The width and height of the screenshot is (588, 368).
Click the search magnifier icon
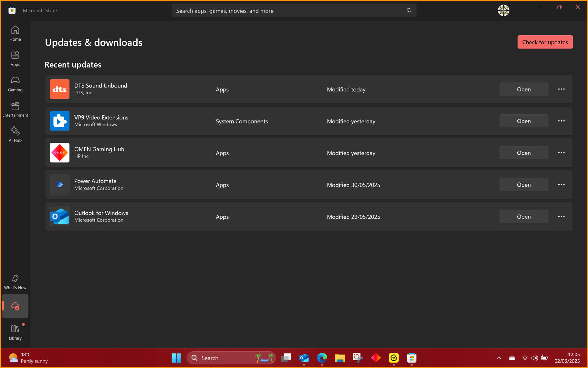click(409, 11)
